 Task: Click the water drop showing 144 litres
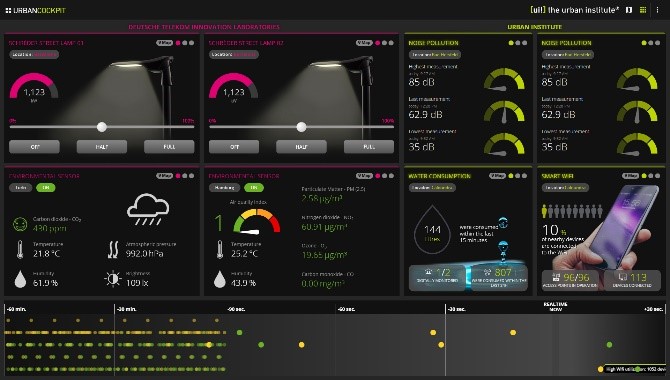point(432,230)
